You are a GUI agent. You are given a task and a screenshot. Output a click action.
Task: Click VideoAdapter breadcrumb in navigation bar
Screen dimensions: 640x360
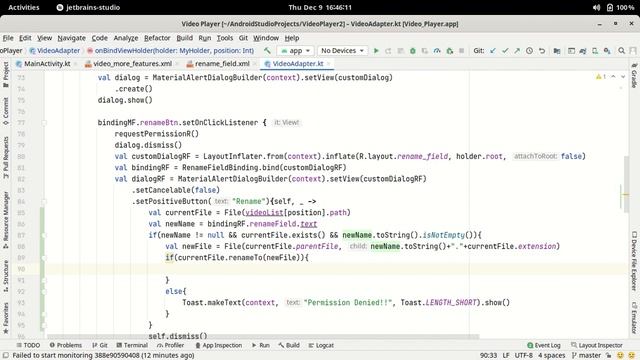(x=55, y=51)
